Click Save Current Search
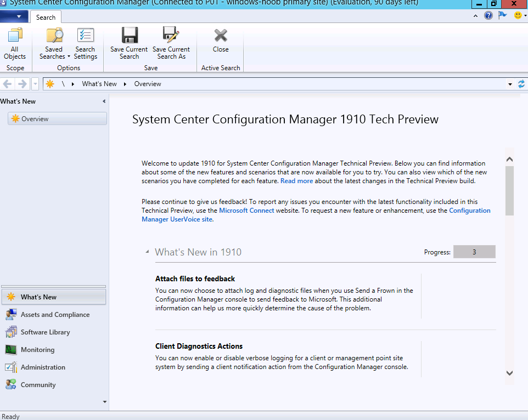This screenshot has width=528, height=420. coord(129,44)
